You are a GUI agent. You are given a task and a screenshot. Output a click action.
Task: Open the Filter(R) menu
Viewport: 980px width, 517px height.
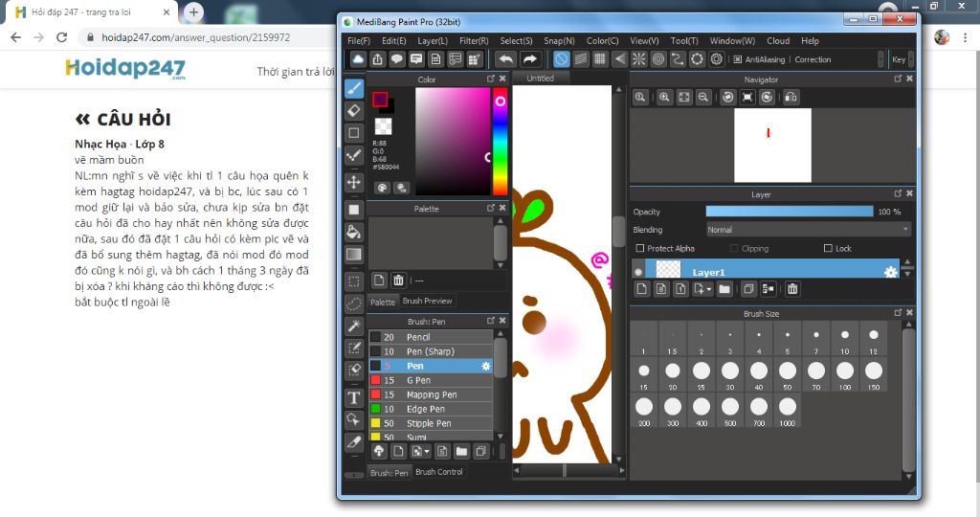[474, 40]
